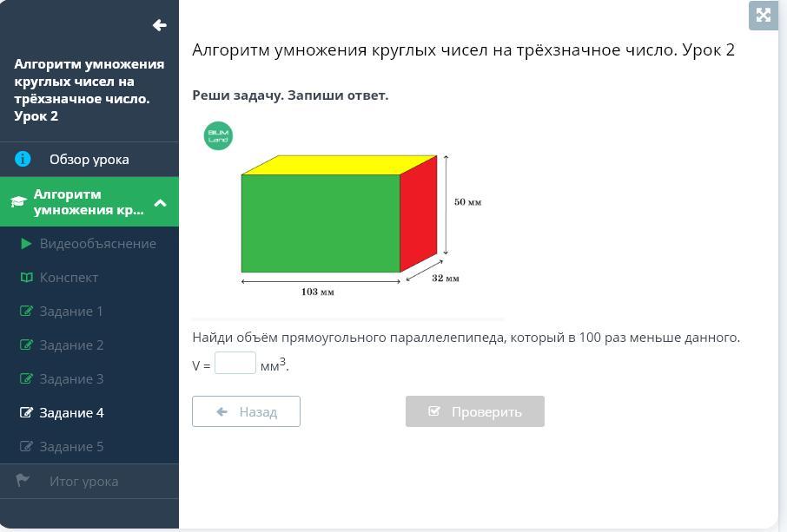Select Задание 3 in the lesson list
787x532 pixels.
tap(89, 379)
